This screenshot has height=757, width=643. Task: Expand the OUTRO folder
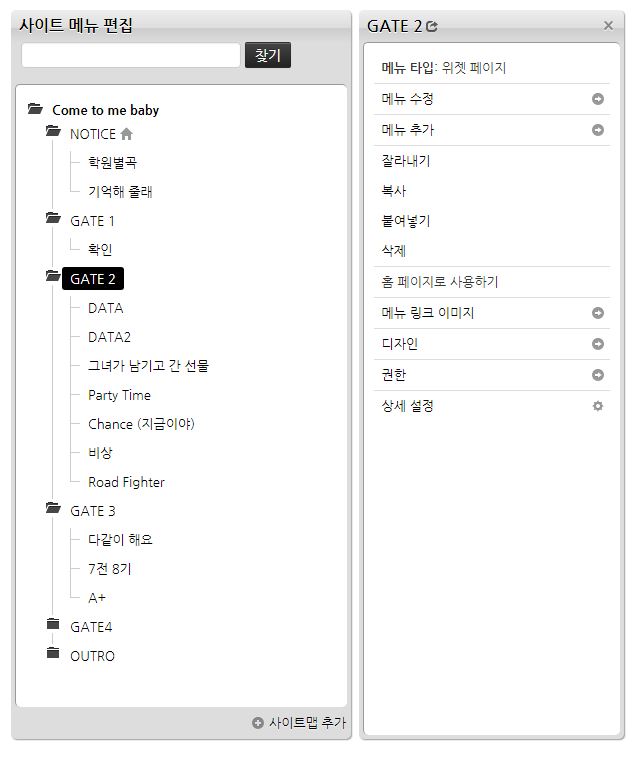tap(53, 654)
